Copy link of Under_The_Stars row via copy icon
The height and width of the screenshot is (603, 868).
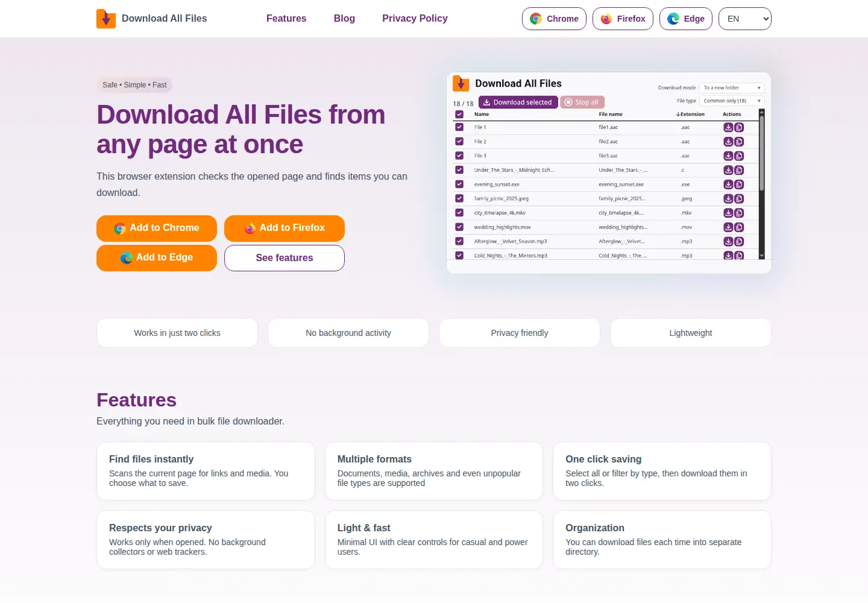(x=739, y=170)
